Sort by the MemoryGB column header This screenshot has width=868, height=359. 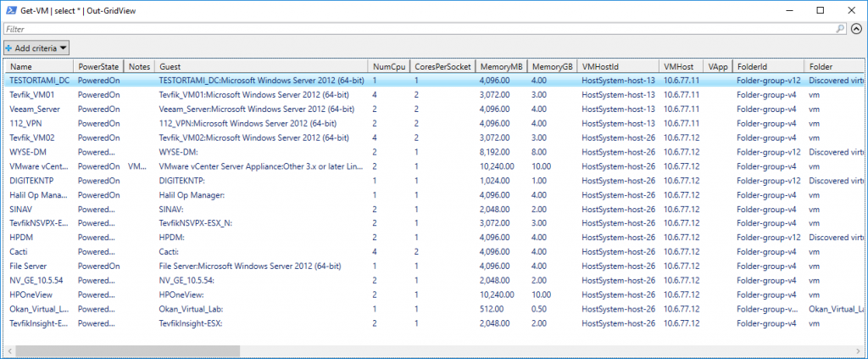(553, 66)
